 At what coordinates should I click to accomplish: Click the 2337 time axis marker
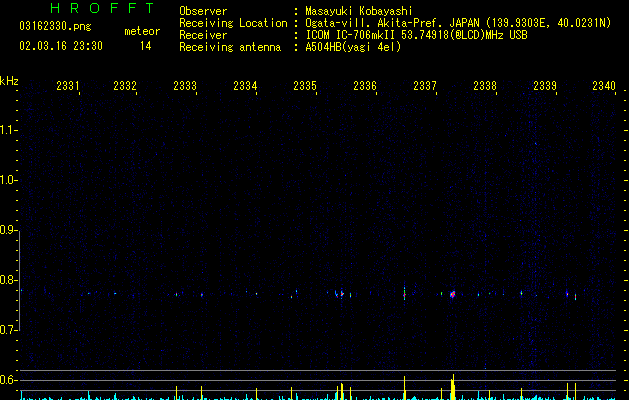[425, 86]
